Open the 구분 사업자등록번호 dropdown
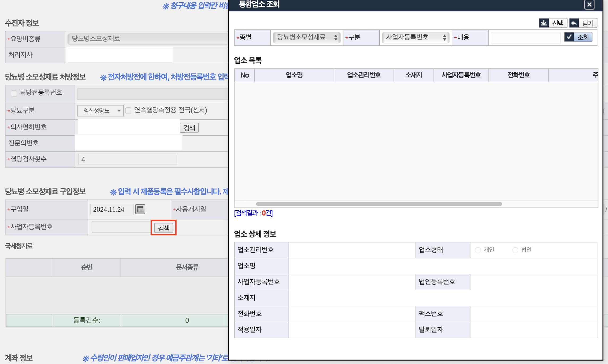 415,37
